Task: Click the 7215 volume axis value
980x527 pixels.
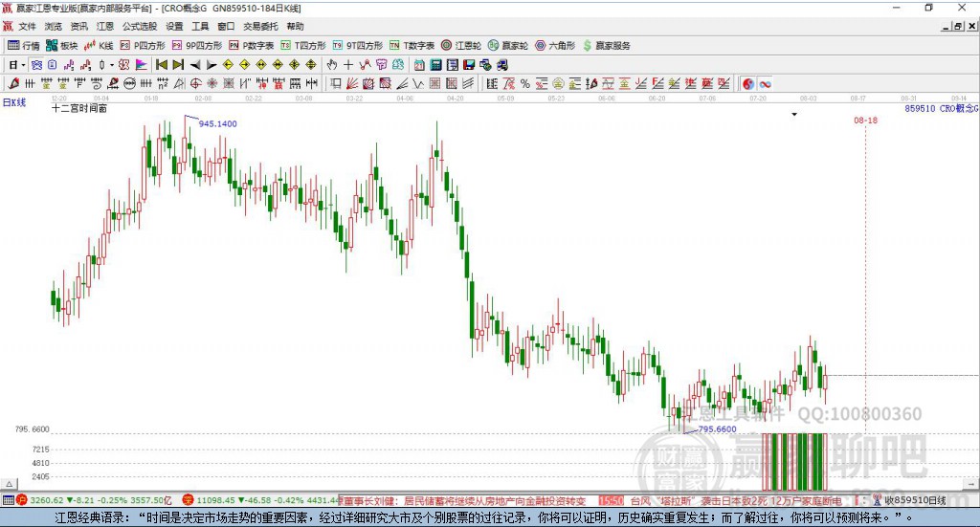Action: pyautogui.click(x=40, y=450)
